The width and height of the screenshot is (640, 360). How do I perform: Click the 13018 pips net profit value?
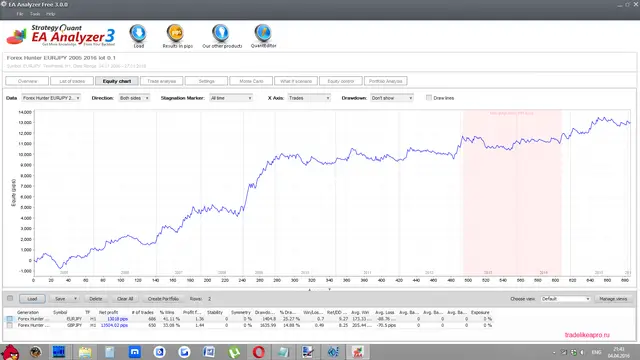[x=118, y=319]
